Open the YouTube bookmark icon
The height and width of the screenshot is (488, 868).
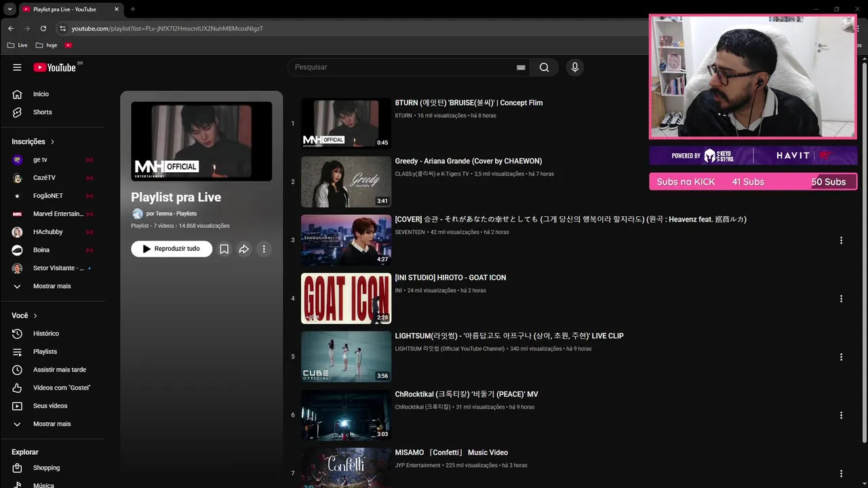pyautogui.click(x=68, y=45)
